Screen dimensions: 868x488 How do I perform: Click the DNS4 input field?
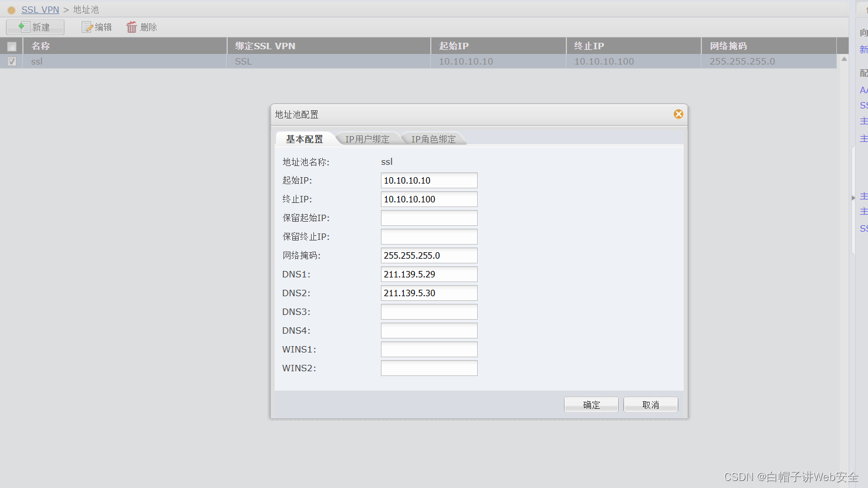(429, 331)
